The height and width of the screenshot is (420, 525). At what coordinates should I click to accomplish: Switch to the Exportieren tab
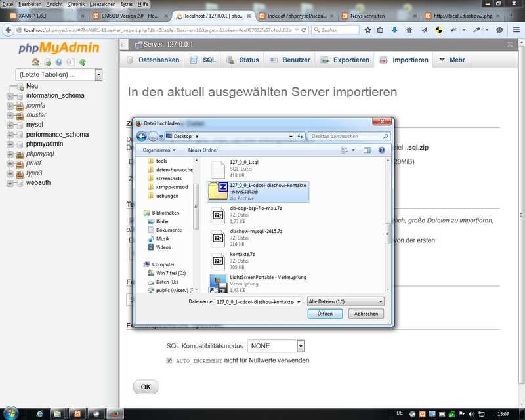coord(345,60)
